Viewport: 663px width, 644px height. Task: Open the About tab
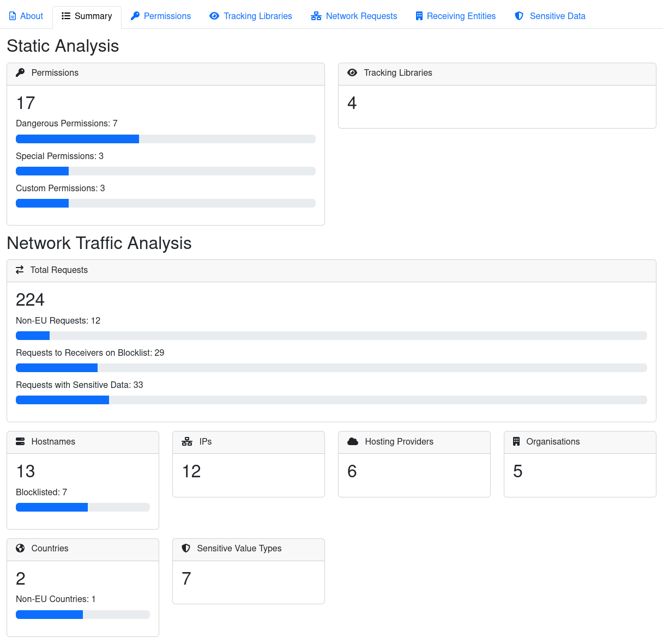point(26,16)
